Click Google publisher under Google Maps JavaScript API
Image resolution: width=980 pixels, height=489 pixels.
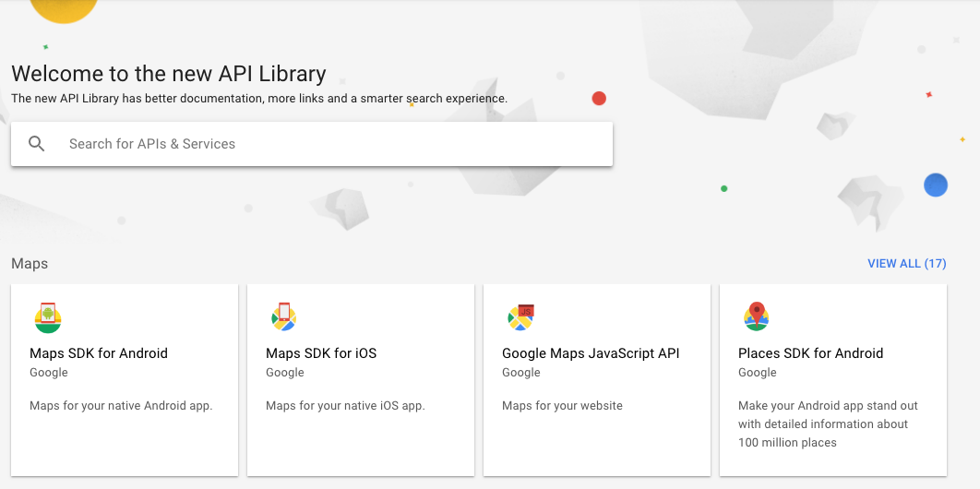click(521, 373)
